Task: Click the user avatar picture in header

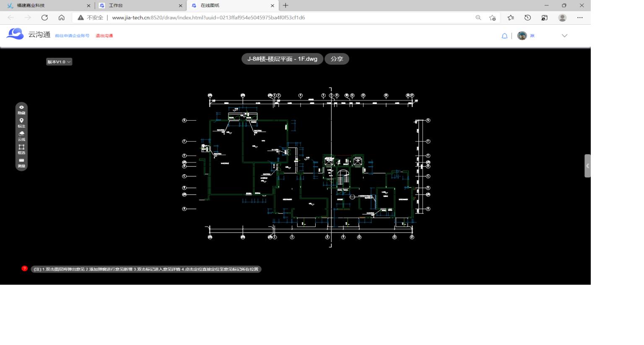Action: (x=522, y=36)
